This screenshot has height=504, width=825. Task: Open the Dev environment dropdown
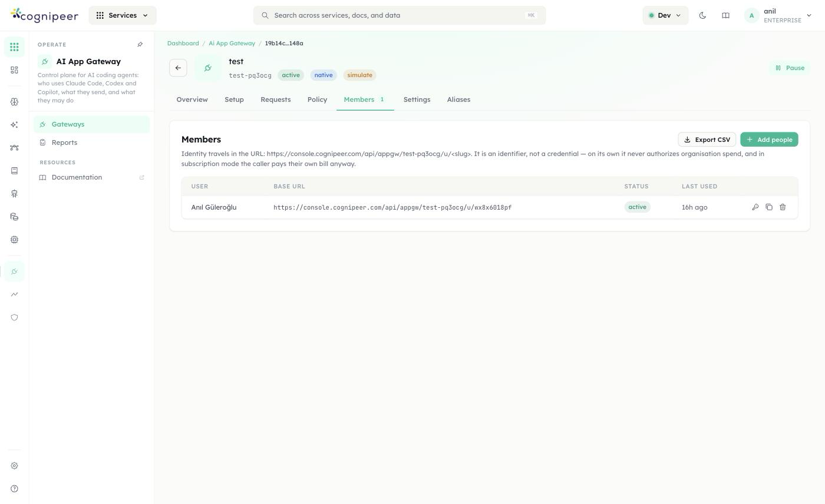click(x=665, y=15)
